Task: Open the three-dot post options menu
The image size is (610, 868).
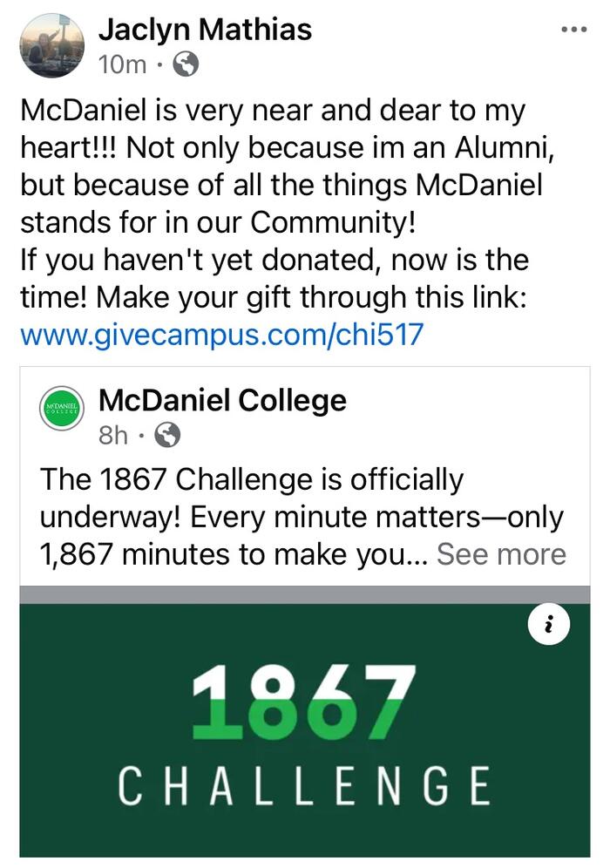Action: (574, 30)
